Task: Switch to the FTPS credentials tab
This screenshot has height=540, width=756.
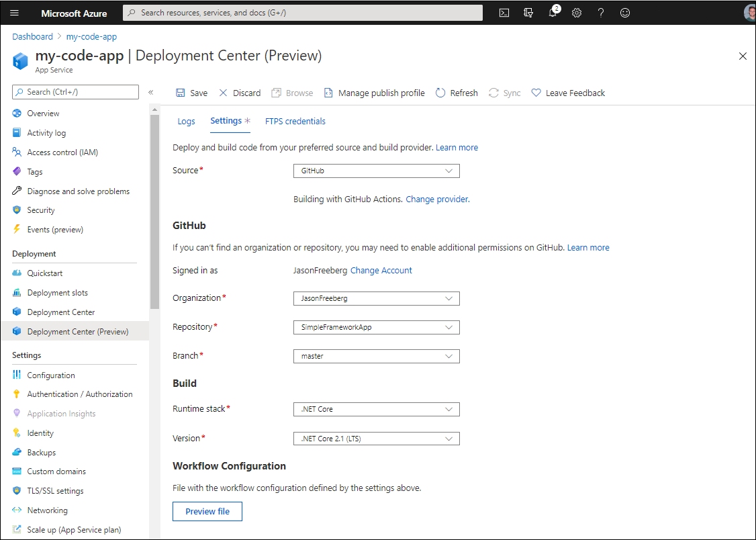Action: (x=295, y=121)
